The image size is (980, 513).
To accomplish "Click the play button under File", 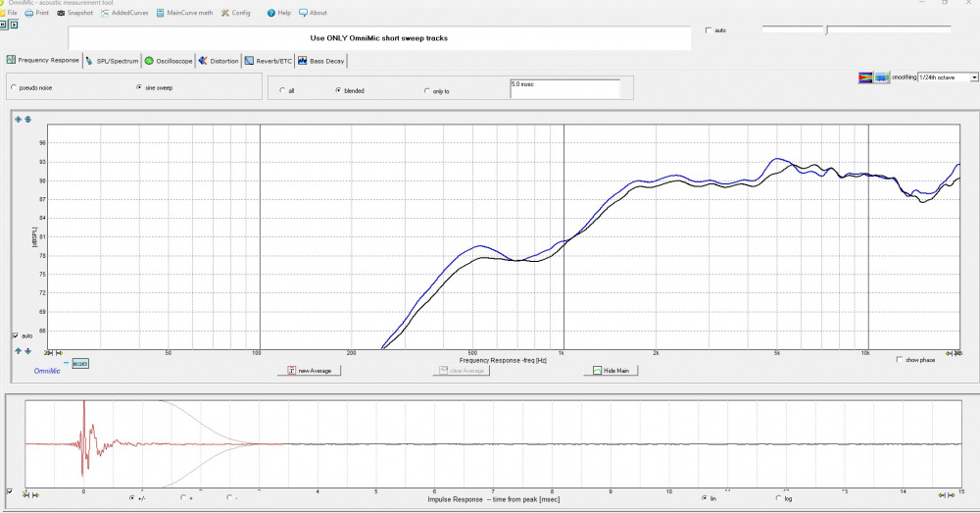I will click(x=15, y=25).
